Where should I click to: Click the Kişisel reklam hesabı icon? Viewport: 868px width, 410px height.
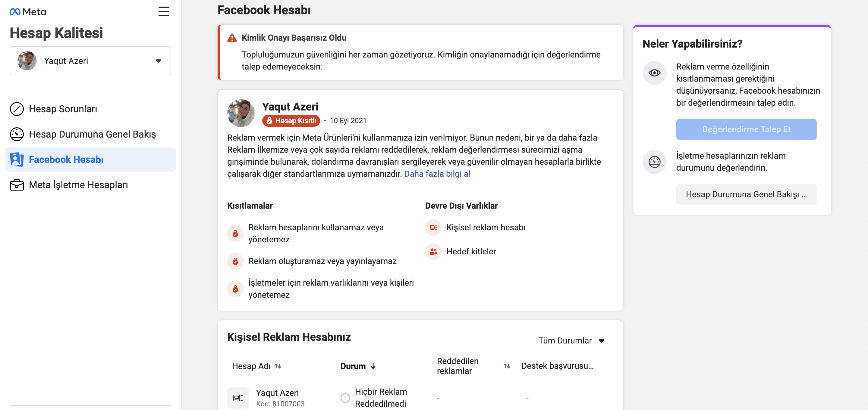point(433,228)
